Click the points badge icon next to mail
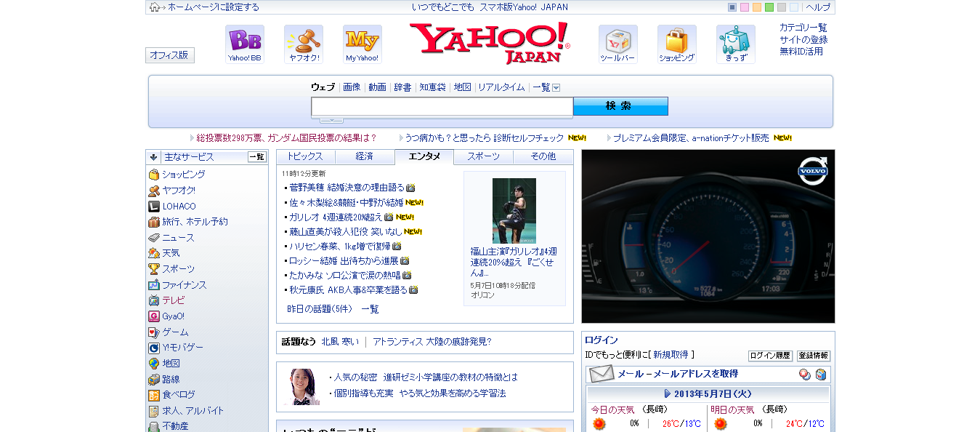 [805, 375]
